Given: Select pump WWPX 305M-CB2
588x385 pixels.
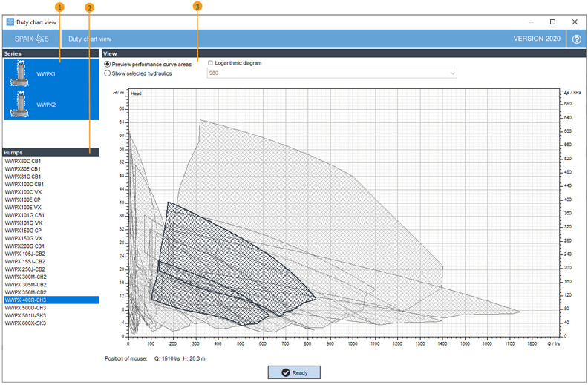Looking at the screenshot, I should tap(51, 285).
